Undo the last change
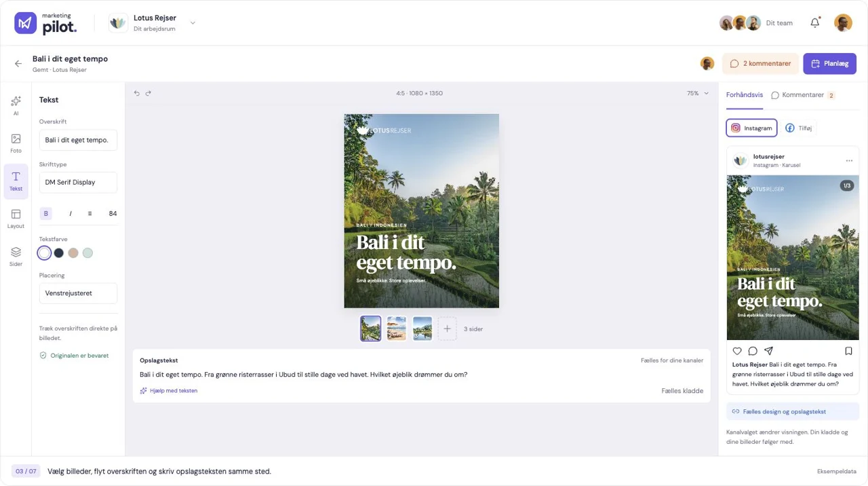This screenshot has width=868, height=486. tap(136, 93)
